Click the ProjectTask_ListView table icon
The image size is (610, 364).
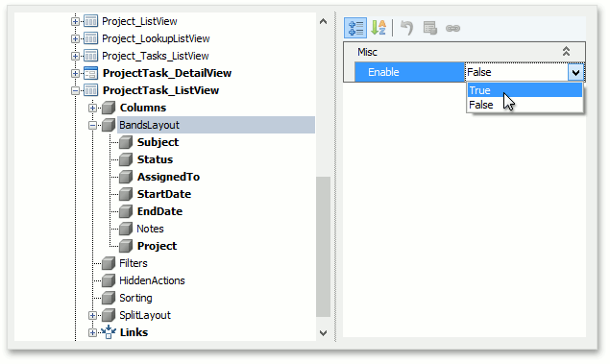pos(90,90)
